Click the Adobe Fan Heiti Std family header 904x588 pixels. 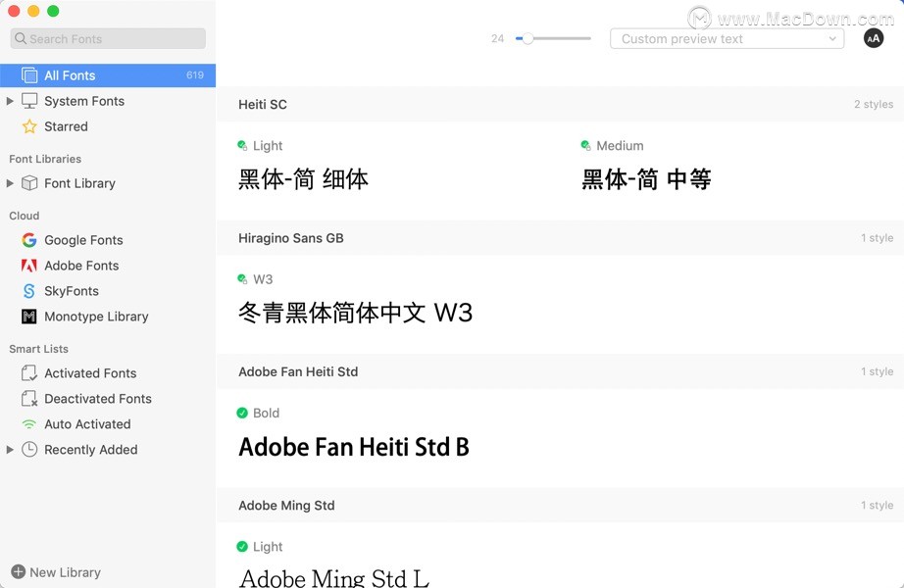[561, 371]
